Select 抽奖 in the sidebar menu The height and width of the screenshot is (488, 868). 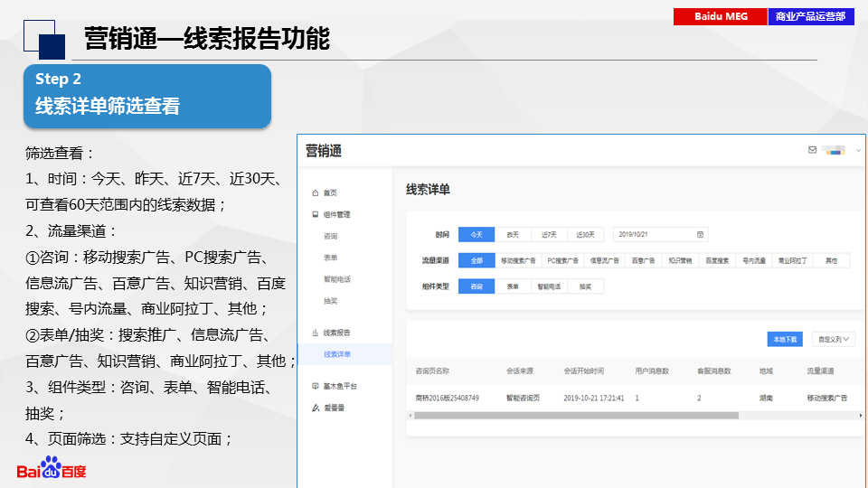point(331,301)
